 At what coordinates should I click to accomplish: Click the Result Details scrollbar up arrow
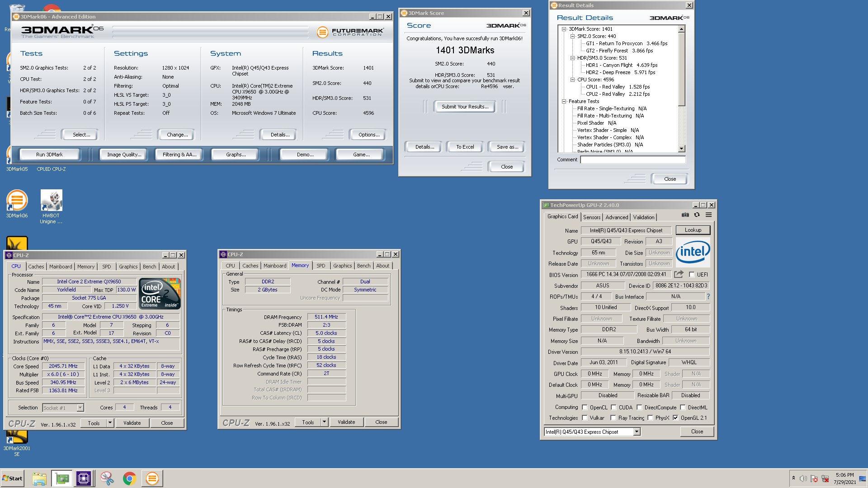682,29
